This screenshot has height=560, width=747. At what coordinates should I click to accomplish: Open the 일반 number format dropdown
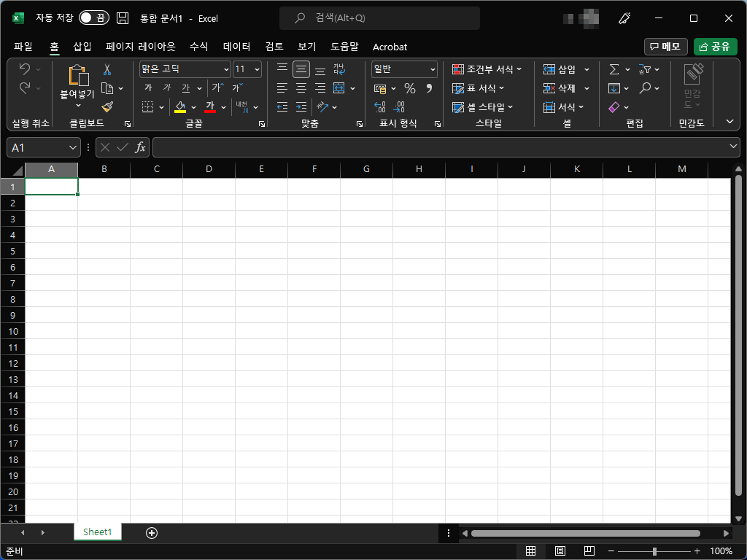pyautogui.click(x=433, y=69)
